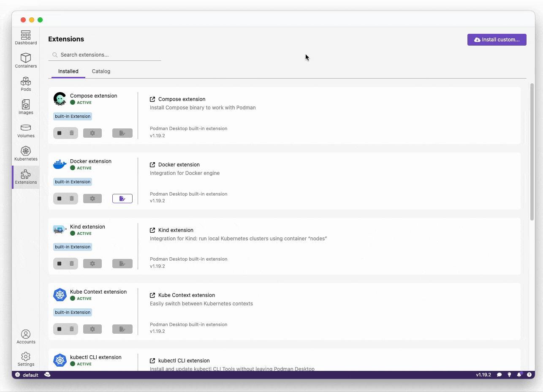543x392 pixels.
Task: Open Accounts from the sidebar
Action: [x=26, y=337]
